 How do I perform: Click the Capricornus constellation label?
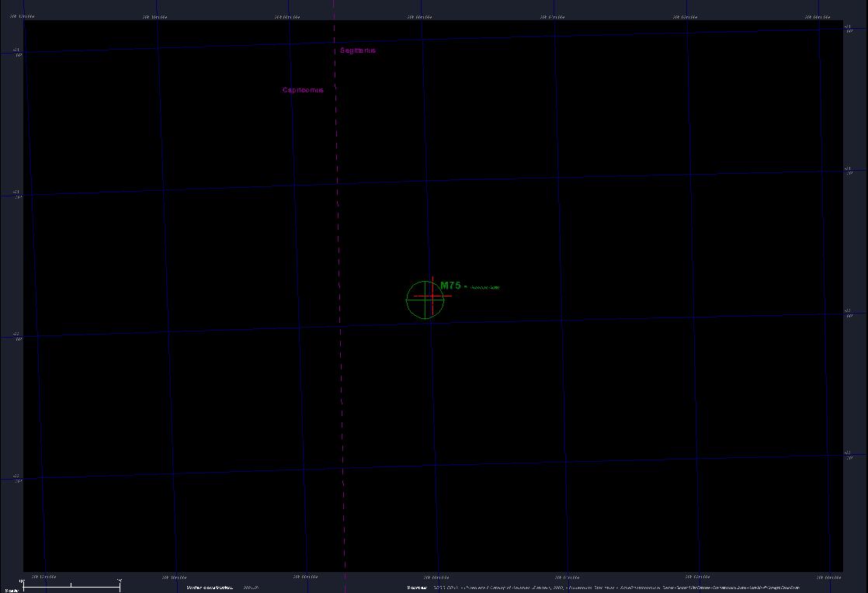pyautogui.click(x=303, y=90)
